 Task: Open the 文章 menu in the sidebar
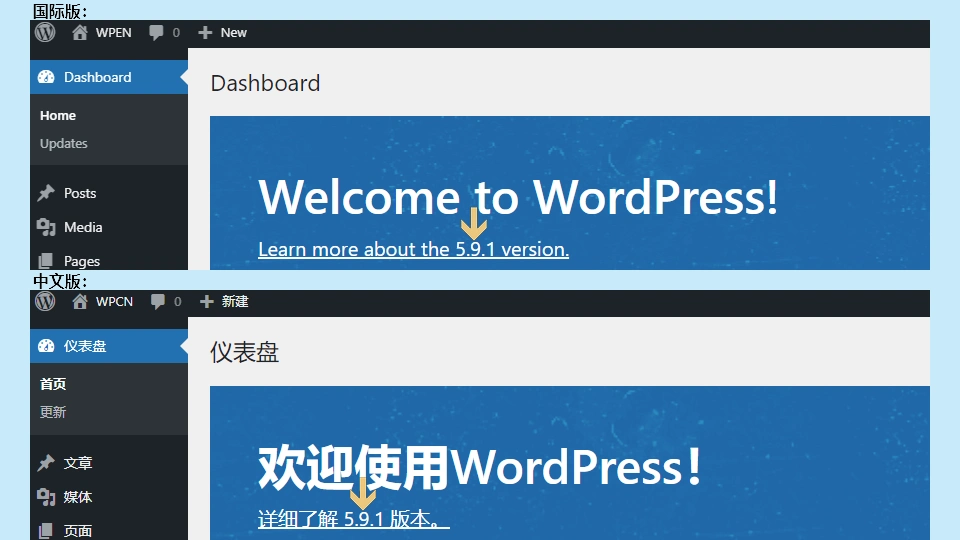(x=77, y=463)
